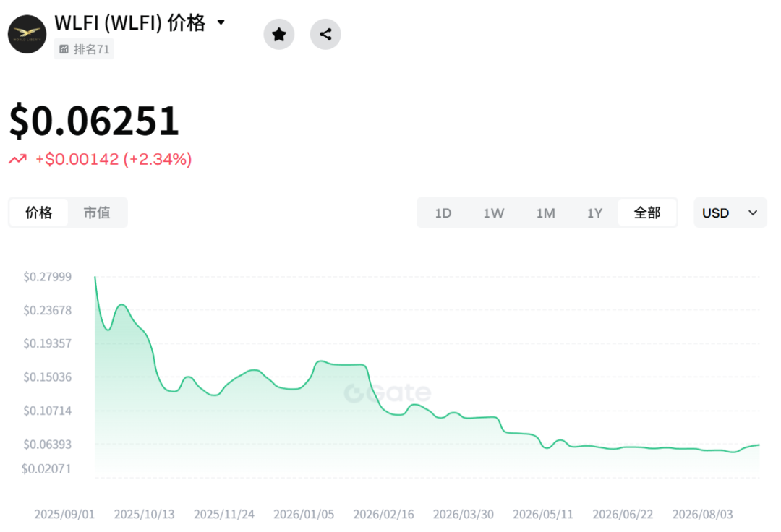The image size is (781, 532).
Task: Select the 1Y time range
Action: [594, 213]
